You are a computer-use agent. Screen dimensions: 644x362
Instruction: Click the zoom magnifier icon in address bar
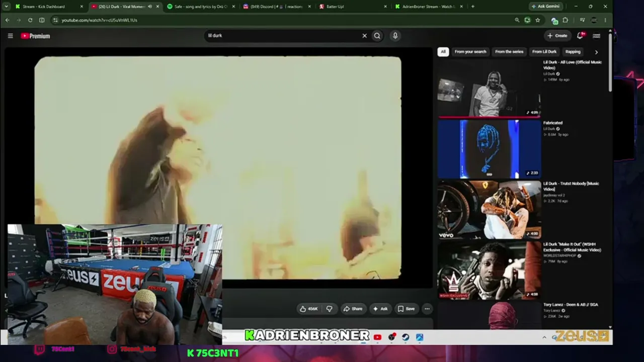point(517,20)
